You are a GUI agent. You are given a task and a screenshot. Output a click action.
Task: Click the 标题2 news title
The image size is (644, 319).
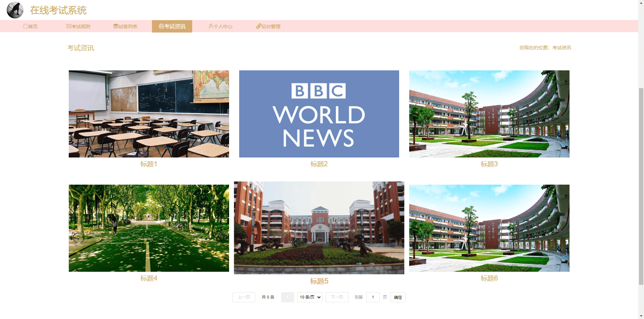click(x=319, y=164)
